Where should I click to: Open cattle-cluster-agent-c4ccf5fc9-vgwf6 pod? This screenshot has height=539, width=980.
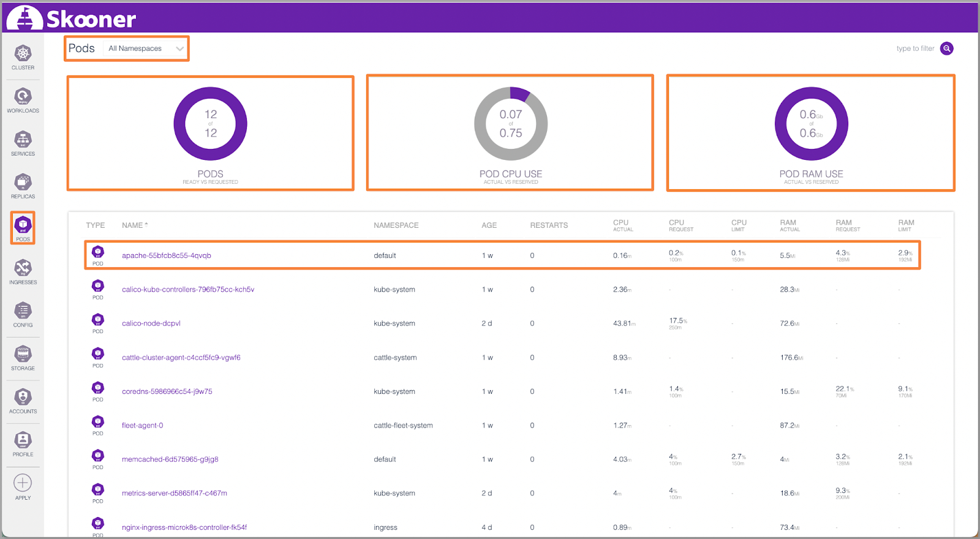coord(181,358)
